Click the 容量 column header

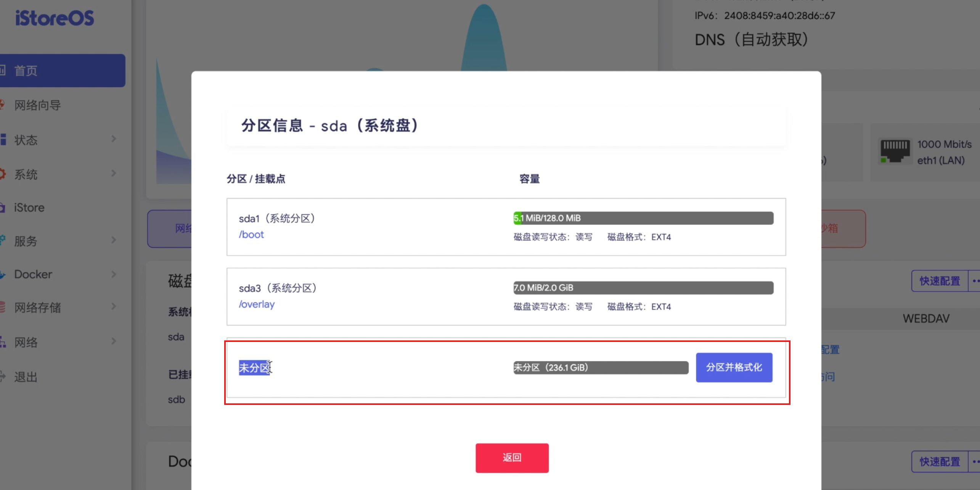point(529,179)
